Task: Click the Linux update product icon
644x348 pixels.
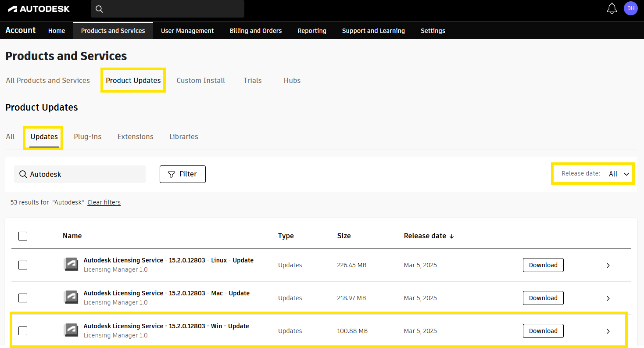Action: click(x=71, y=265)
